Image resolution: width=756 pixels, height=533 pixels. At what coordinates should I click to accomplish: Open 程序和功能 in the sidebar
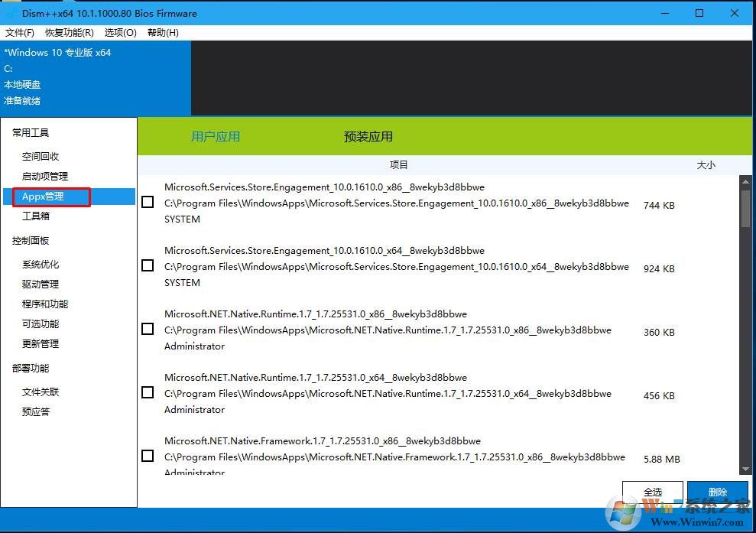45,304
